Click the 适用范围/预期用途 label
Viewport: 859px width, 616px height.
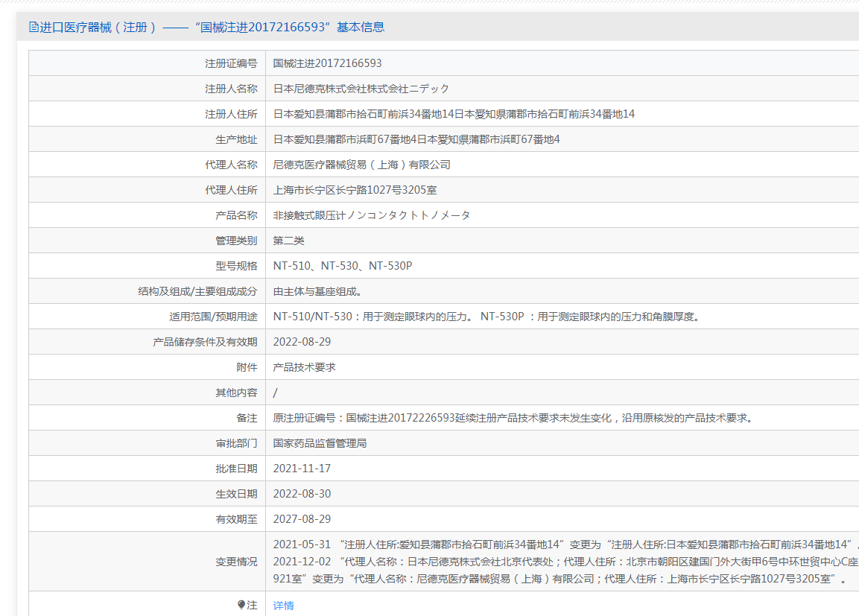(x=213, y=317)
